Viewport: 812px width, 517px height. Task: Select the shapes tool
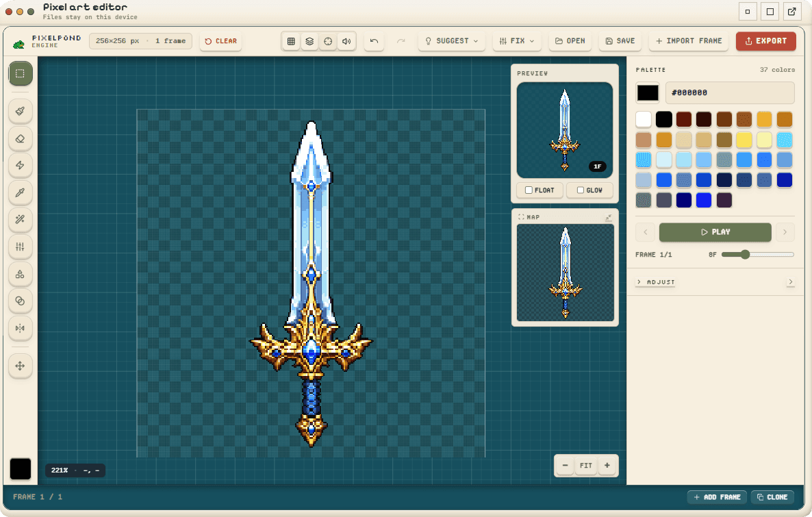pos(20,274)
